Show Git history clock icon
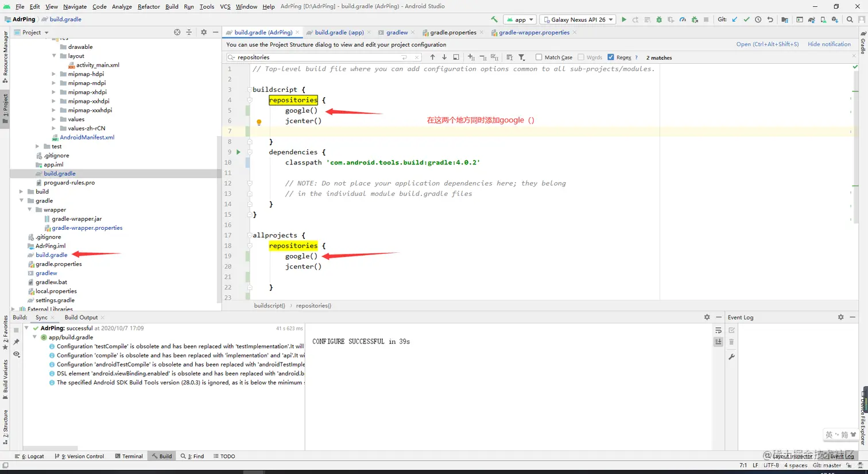This screenshot has height=474, width=868. pyautogui.click(x=758, y=20)
